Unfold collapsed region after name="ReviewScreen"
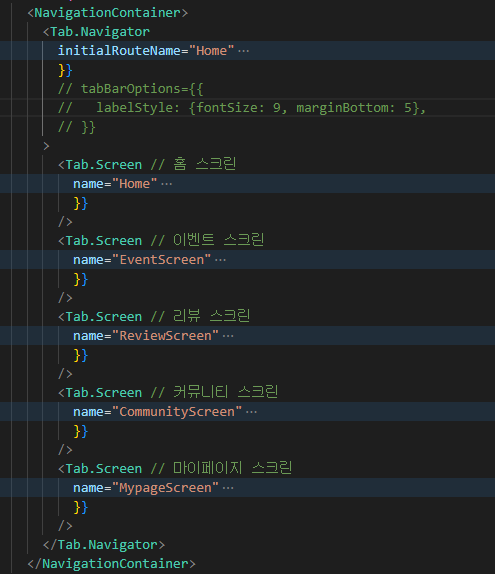495x574 pixels. coord(228,336)
